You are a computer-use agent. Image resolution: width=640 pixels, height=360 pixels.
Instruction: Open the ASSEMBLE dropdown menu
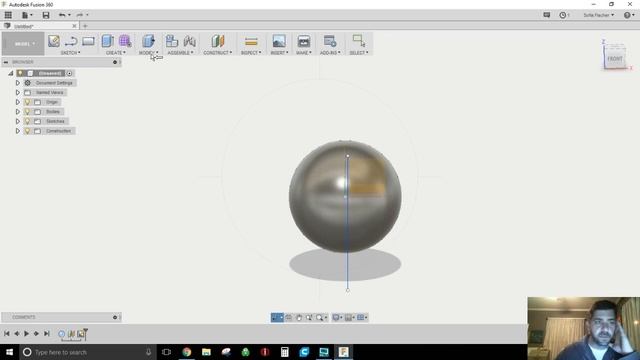pyautogui.click(x=180, y=53)
